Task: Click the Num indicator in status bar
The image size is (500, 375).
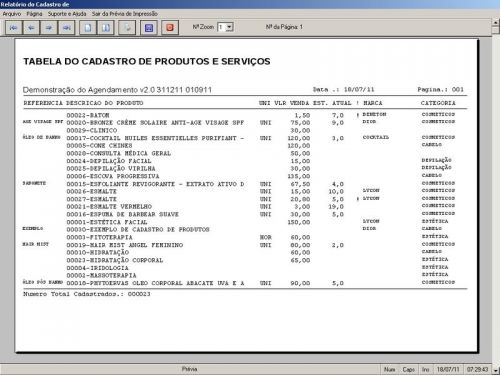Action: pos(389,369)
